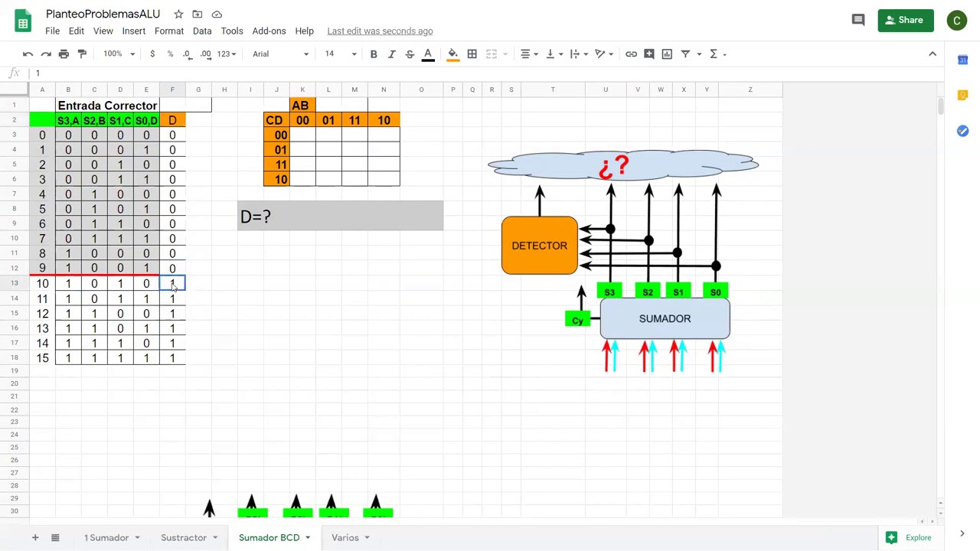Open the comment history
The width and height of the screenshot is (980, 551).
click(858, 20)
